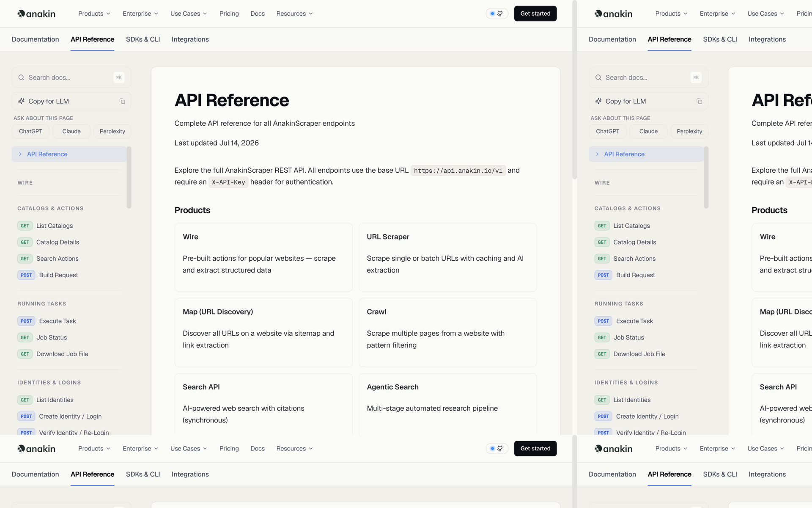Click the POST badge beside Create Identity / Login, top-left sidebar

[x=26, y=416]
